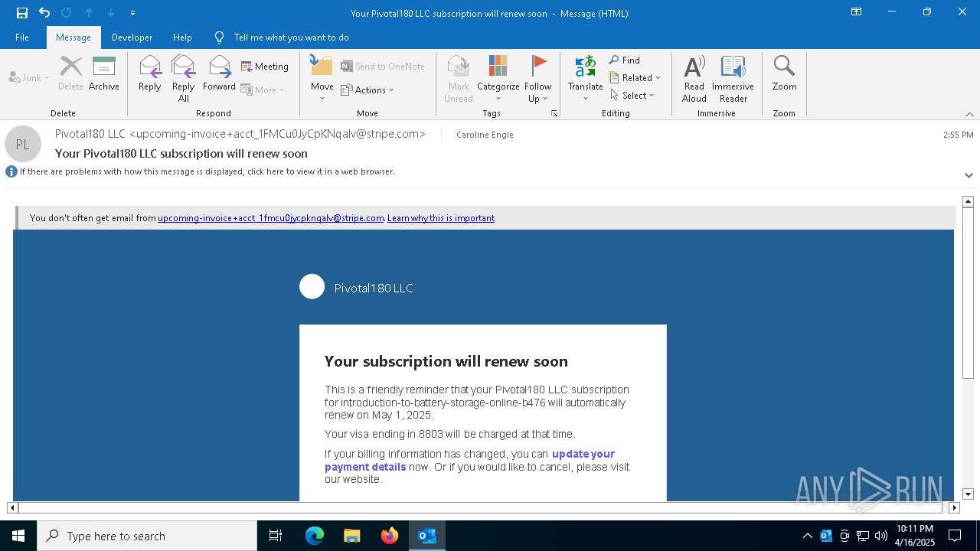Click the message subject line text
Screen dimensions: 980x551
[x=181, y=154]
